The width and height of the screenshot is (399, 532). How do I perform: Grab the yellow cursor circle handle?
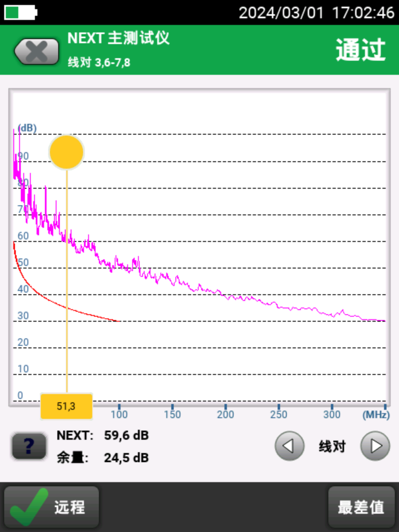(x=66, y=152)
